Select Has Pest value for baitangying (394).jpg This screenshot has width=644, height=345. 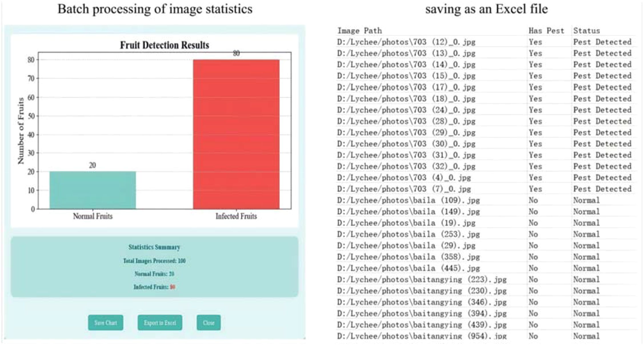tap(533, 313)
